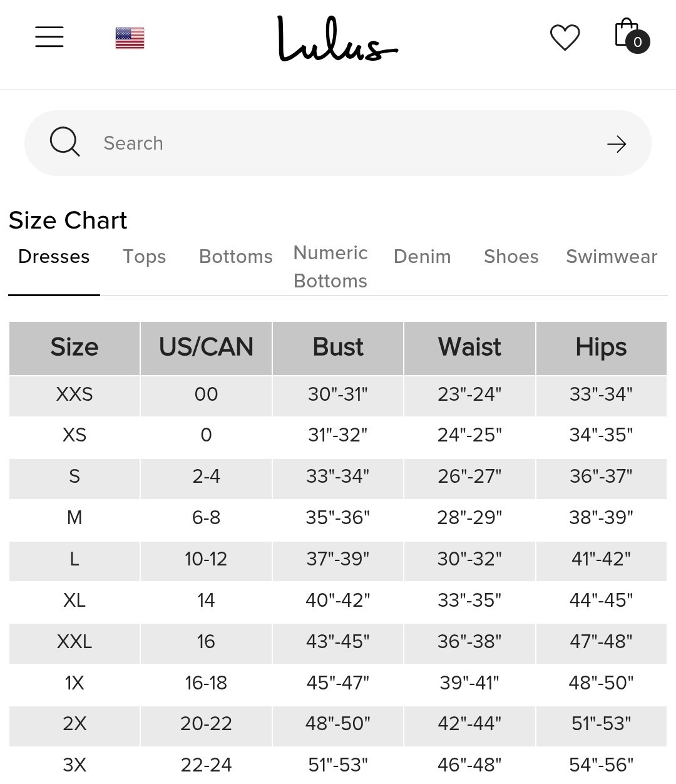This screenshot has width=676, height=784.
Task: Open the wishlist heart icon
Action: (x=565, y=38)
